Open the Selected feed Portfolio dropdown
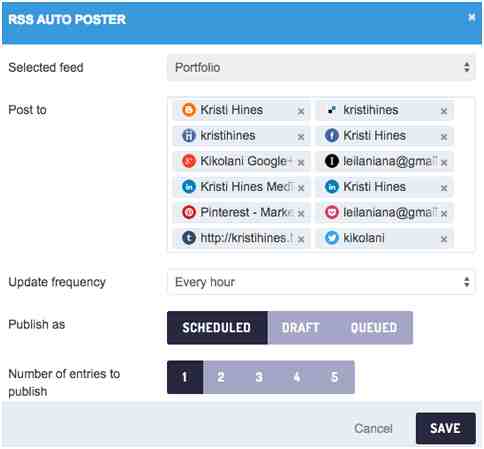 pos(321,68)
